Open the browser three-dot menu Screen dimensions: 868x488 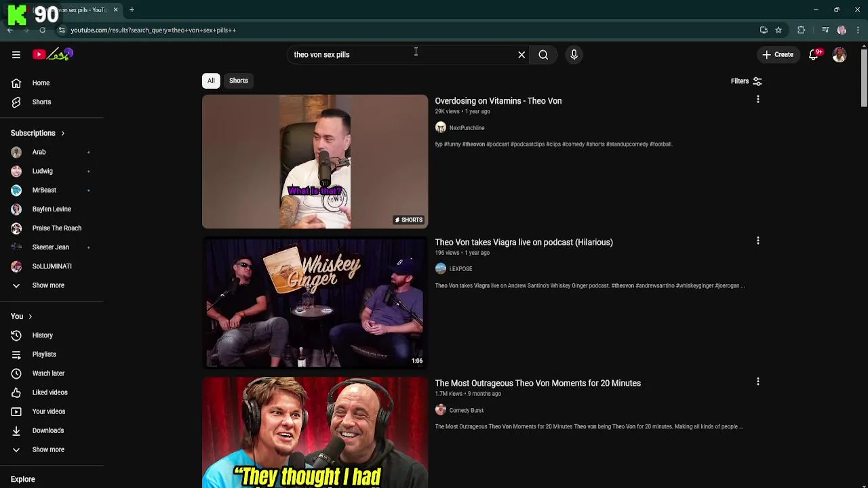point(858,30)
